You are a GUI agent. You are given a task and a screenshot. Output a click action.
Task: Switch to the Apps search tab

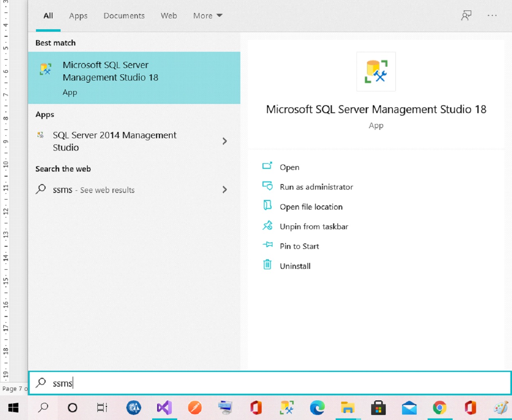[78, 16]
